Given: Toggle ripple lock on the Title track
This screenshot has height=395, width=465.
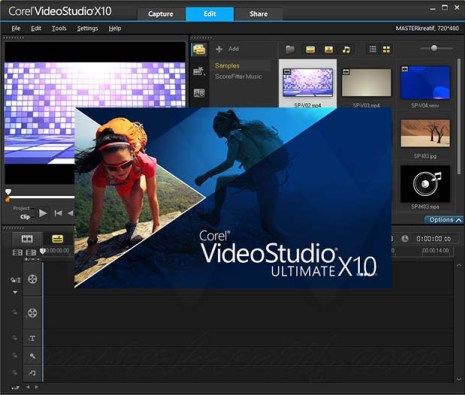Looking at the screenshot, I should 15,338.
